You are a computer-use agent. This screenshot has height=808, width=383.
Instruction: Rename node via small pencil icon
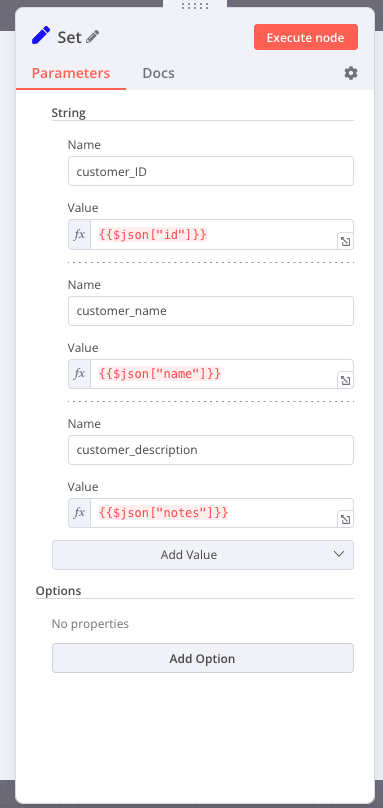coord(93,37)
